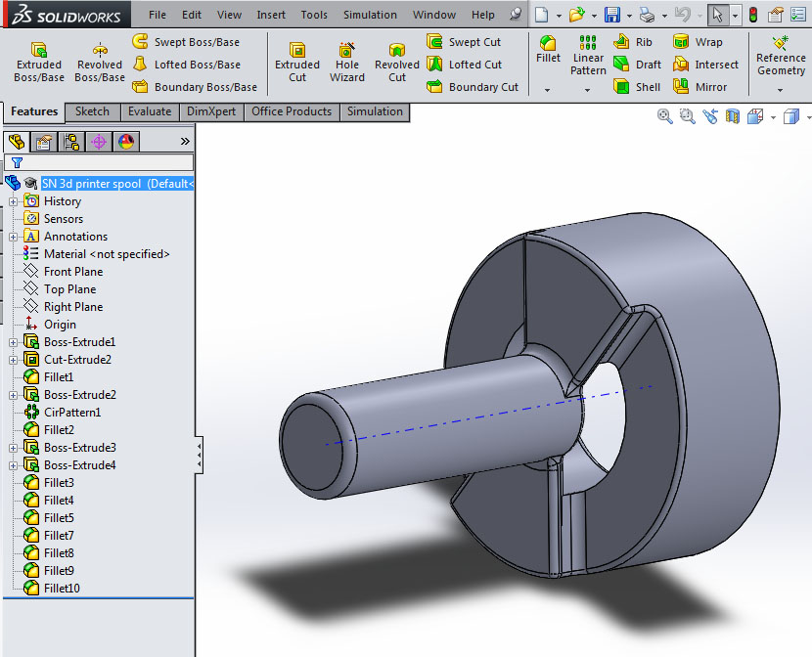Select the Reference Geometry tool
This screenshot has width=812, height=657.
pos(780,59)
